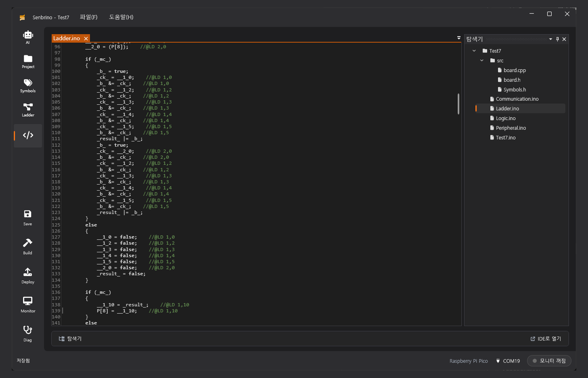The height and width of the screenshot is (378, 588).
Task: Open Test7.ino from the explorer
Action: pyautogui.click(x=506, y=138)
